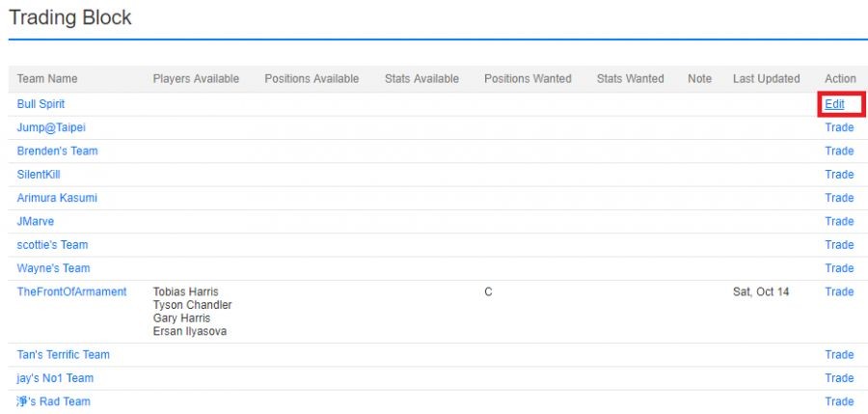Click Trade for JMarve

[839, 222]
